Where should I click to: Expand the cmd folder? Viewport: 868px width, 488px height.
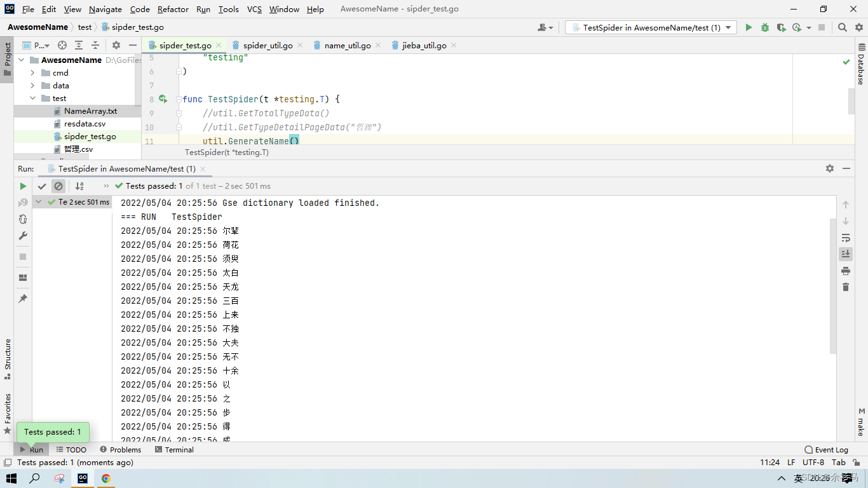tap(32, 73)
